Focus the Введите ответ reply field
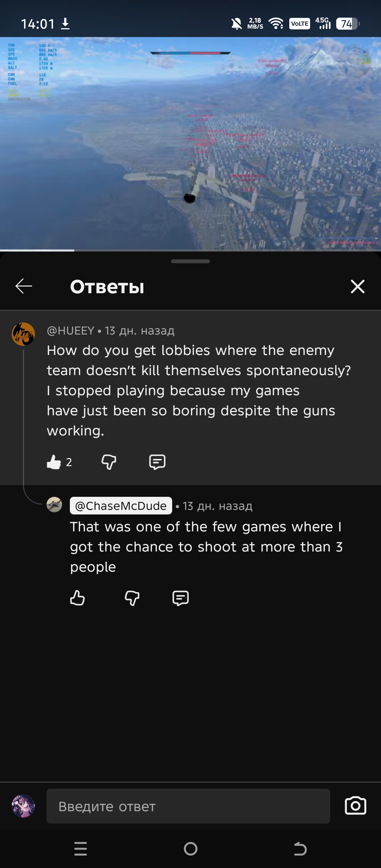 point(188,806)
